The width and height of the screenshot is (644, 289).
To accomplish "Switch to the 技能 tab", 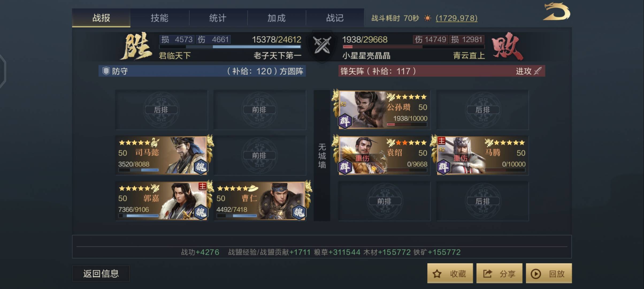I will point(159,18).
